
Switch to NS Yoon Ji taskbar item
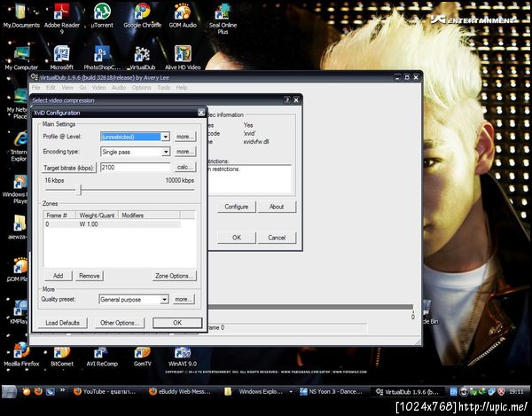(332, 391)
